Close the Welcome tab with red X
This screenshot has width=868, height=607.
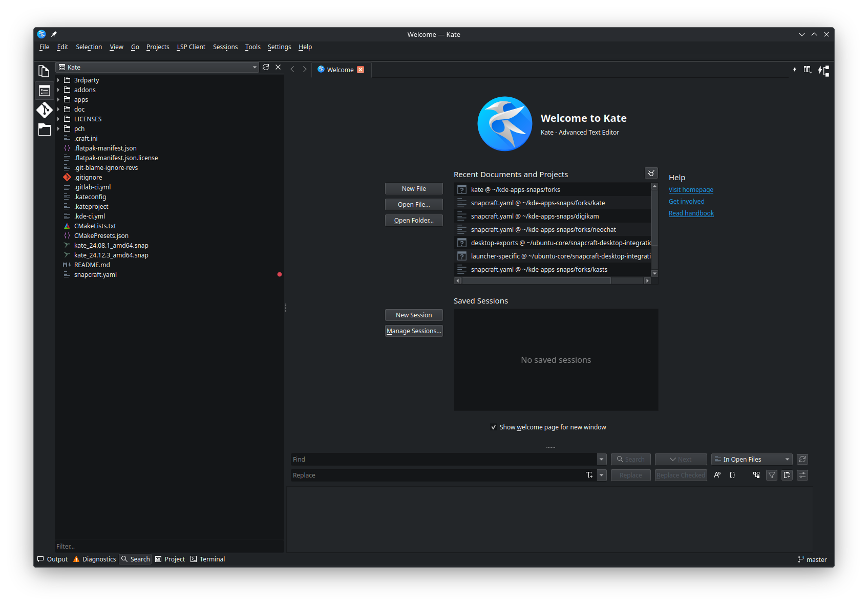point(361,70)
